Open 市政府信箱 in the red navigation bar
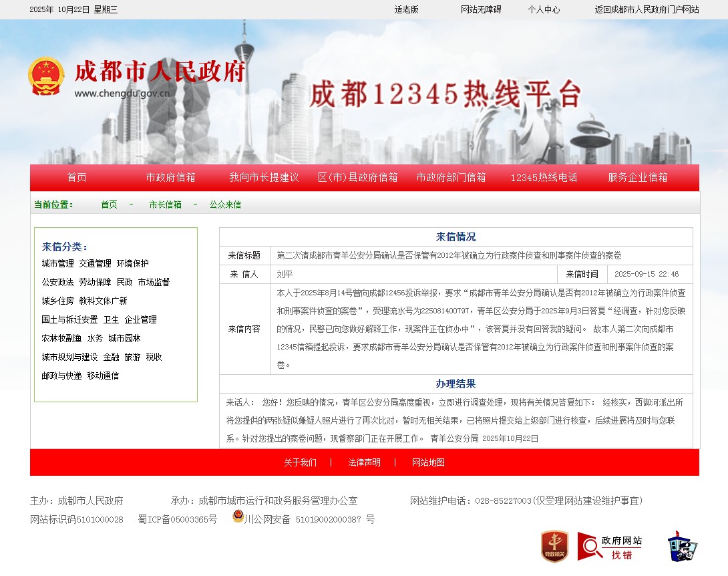Viewport: 728px width, 576px height. tap(170, 178)
